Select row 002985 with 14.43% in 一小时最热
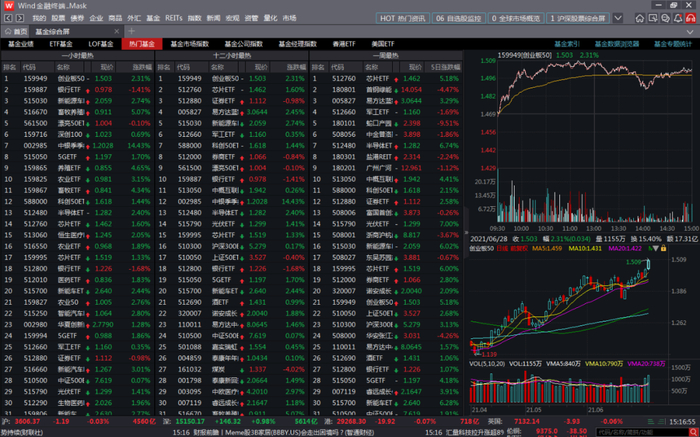This screenshot has width=700, height=437. [77, 146]
